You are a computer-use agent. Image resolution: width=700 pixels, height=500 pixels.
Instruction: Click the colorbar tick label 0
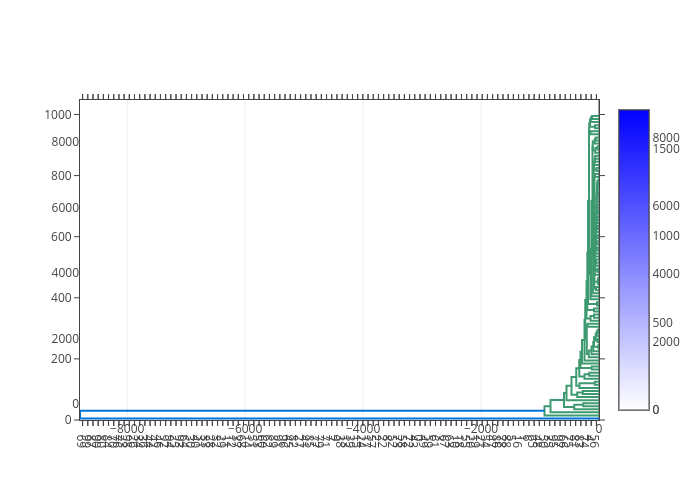pos(656,410)
